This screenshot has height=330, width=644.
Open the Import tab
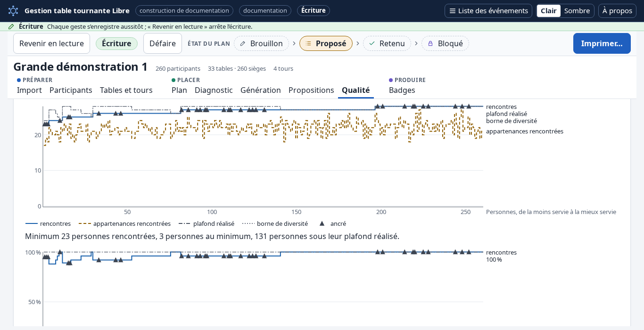tap(29, 90)
